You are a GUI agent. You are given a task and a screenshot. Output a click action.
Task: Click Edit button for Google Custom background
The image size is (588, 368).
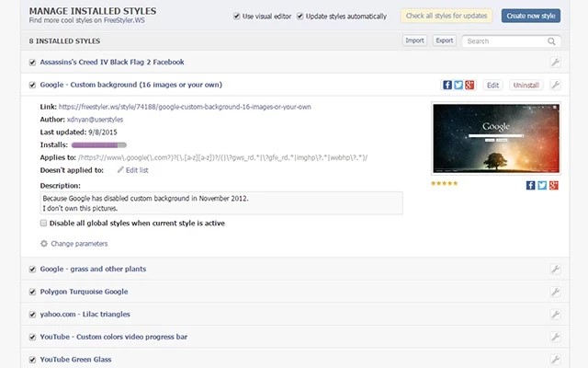492,86
